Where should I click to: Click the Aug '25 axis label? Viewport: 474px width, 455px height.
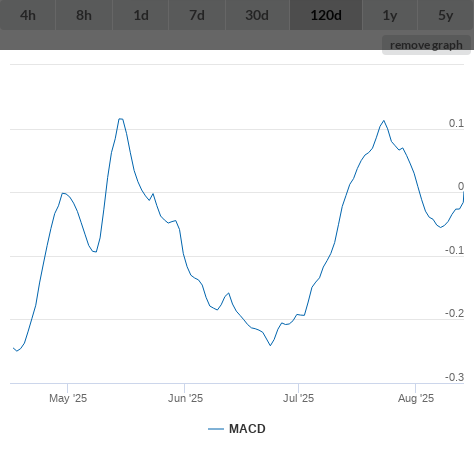pos(416,398)
